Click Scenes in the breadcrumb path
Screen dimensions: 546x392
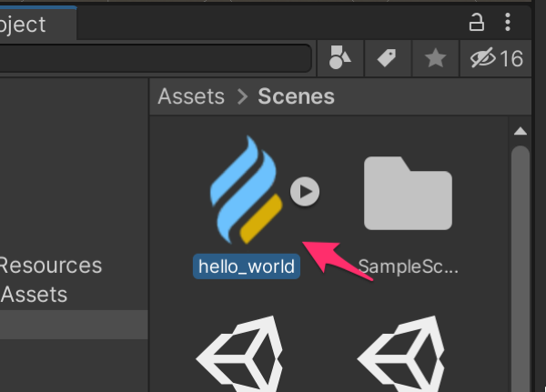(x=296, y=96)
